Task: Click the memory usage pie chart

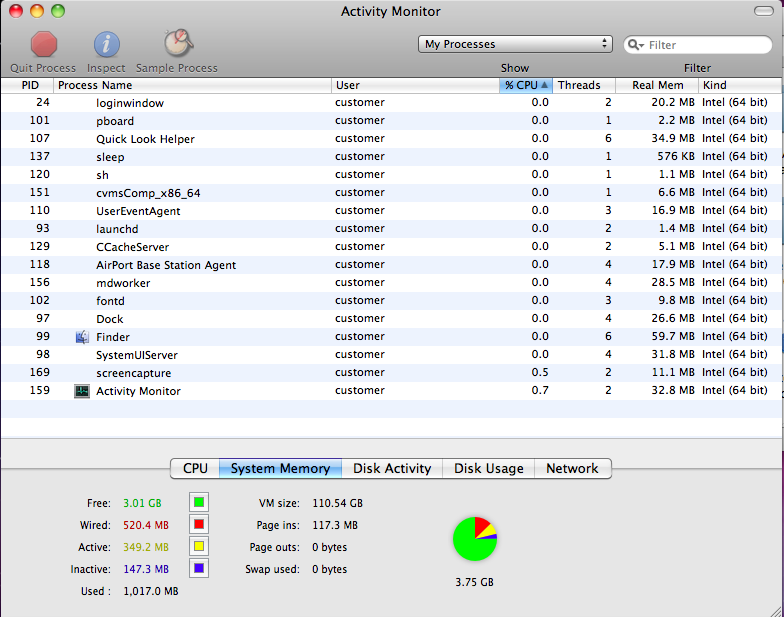Action: (x=475, y=539)
